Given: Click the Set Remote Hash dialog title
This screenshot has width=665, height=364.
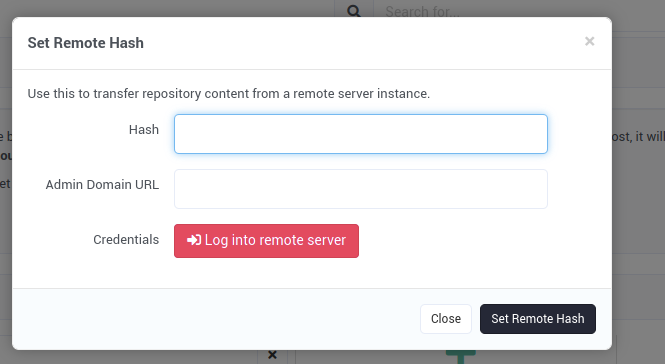Looking at the screenshot, I should point(86,43).
